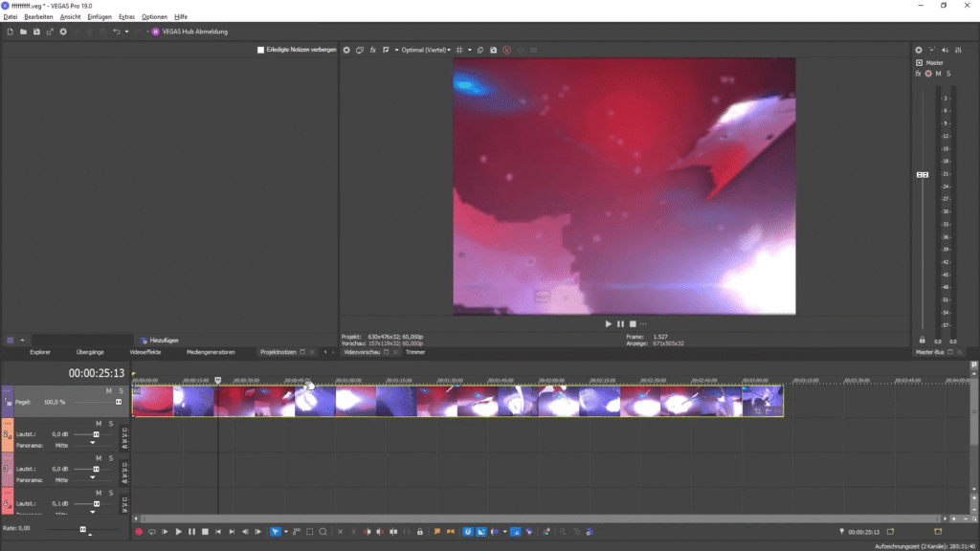The image size is (980, 551).
Task: Mute the Master bus in the mixer
Action: 938,75
